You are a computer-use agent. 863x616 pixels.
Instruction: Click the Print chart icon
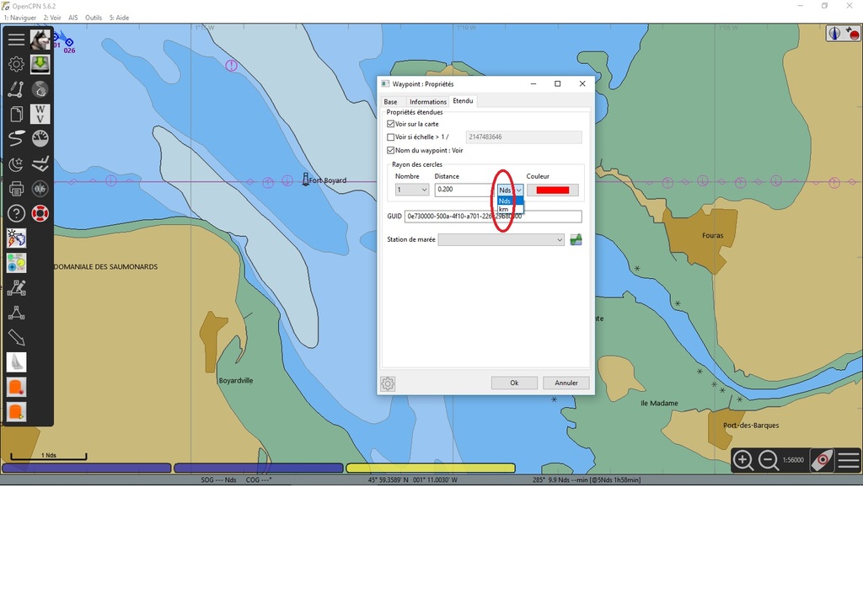pos(16,189)
